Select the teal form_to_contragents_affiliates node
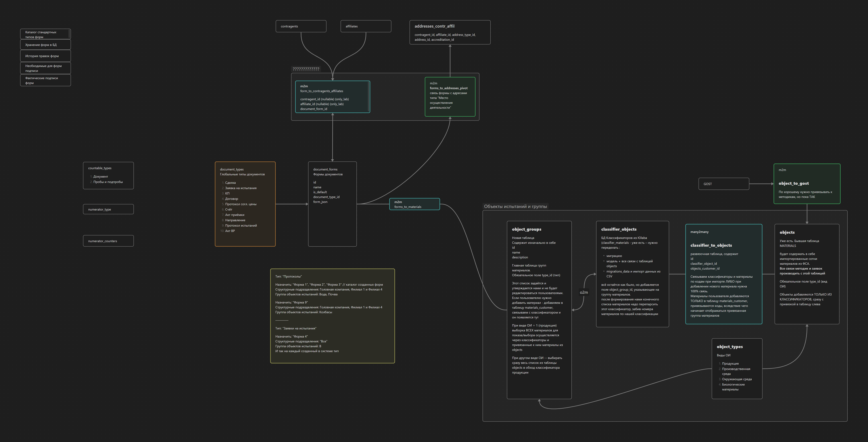Screen dimensions: 868x442 332,97
